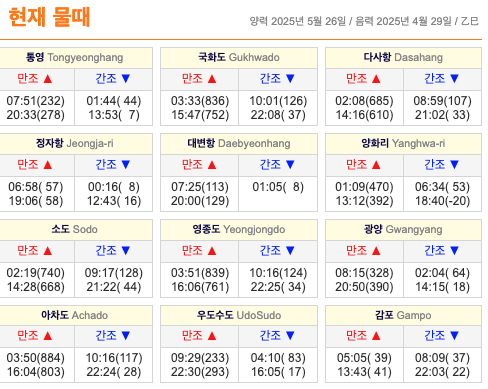Image resolution: width=488 pixels, height=389 pixels.
Task: Click Tongyeonghang high tide value 07:51(232)
Action: [36, 101]
